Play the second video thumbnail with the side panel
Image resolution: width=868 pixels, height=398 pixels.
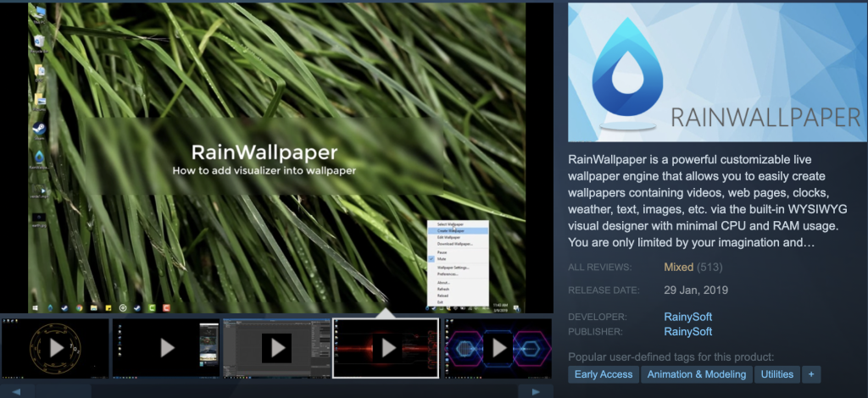point(166,348)
